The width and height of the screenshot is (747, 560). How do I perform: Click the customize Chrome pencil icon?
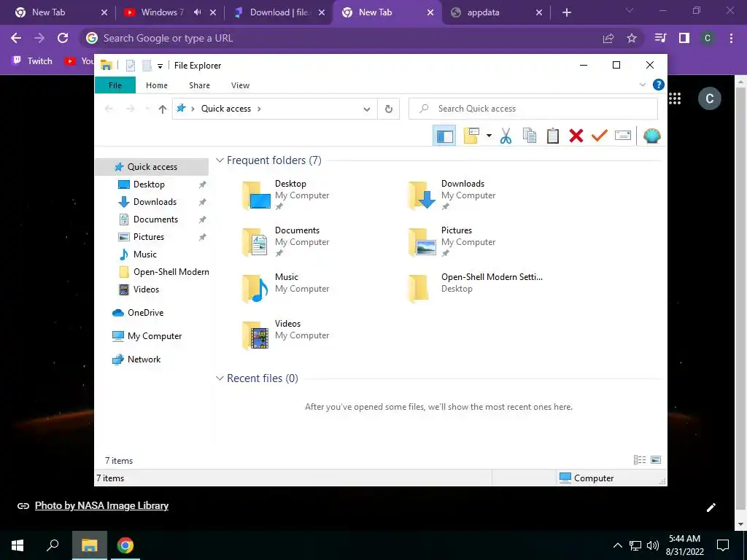(x=711, y=507)
